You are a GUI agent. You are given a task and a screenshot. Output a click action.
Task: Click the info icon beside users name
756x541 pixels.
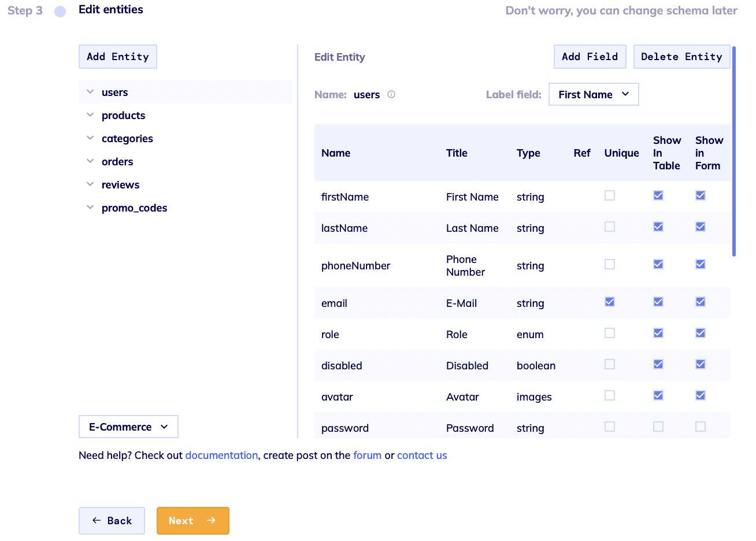(x=391, y=94)
